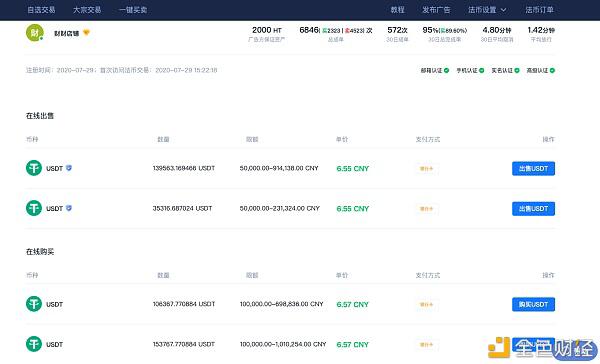This screenshot has height=364, width=600.
Task: Expand the 法币设置 dropdown arrow
Action: tap(504, 10)
